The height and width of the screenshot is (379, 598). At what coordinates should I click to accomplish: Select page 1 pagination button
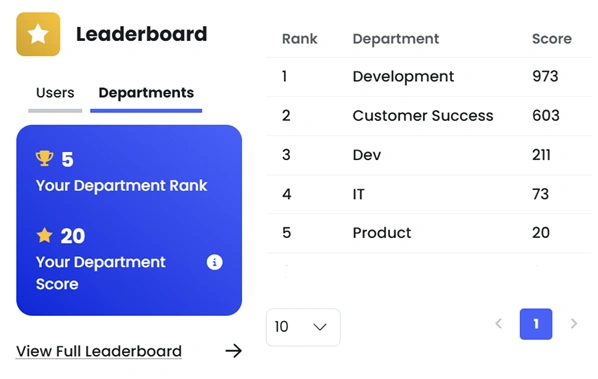click(536, 324)
